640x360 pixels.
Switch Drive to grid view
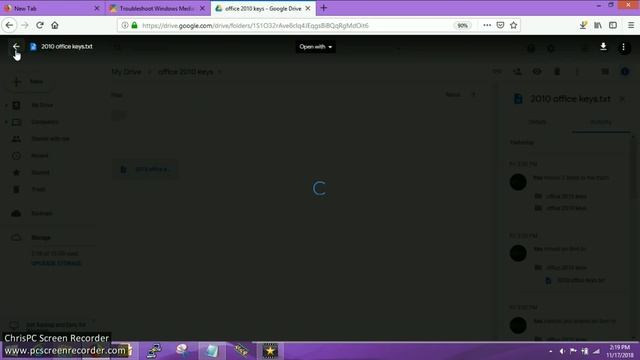pos(605,72)
